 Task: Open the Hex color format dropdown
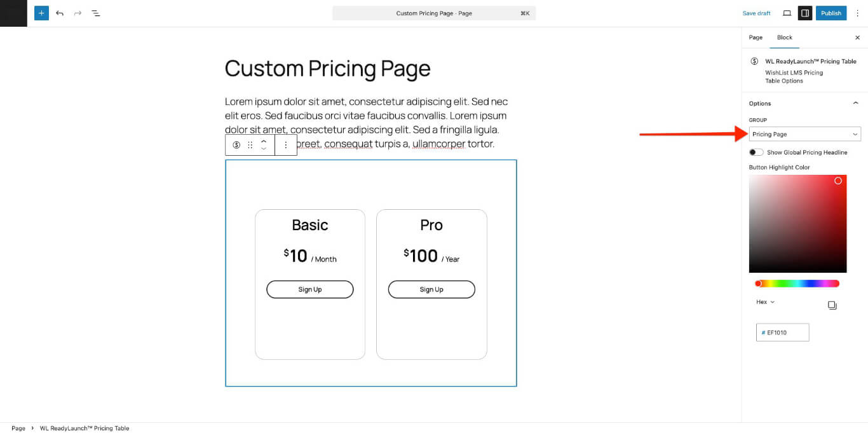(x=764, y=301)
